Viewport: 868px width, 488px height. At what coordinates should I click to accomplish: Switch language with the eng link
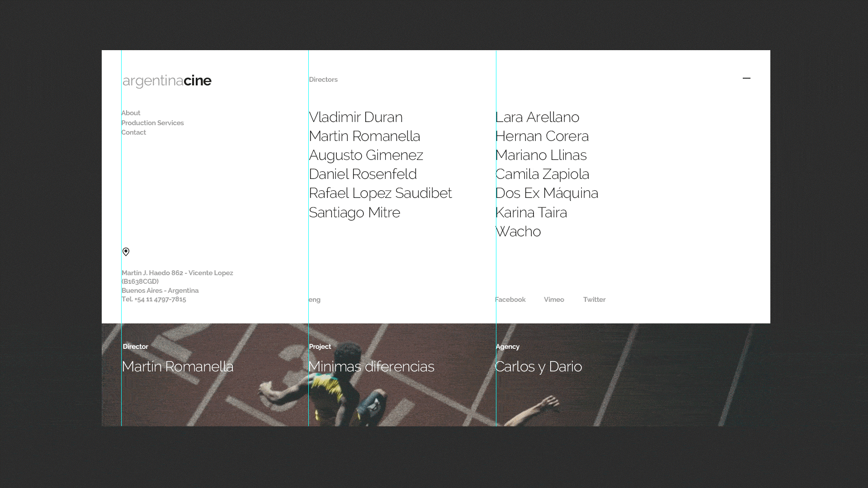click(315, 300)
